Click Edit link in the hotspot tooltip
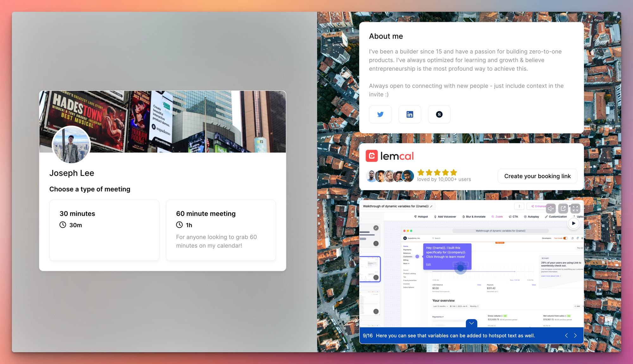 (x=428, y=265)
